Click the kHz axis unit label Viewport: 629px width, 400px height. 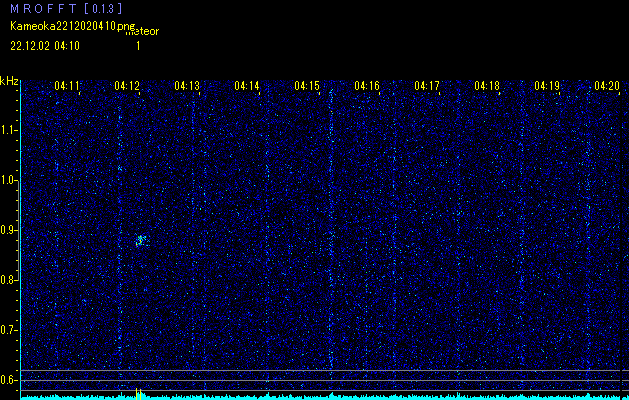coord(9,81)
